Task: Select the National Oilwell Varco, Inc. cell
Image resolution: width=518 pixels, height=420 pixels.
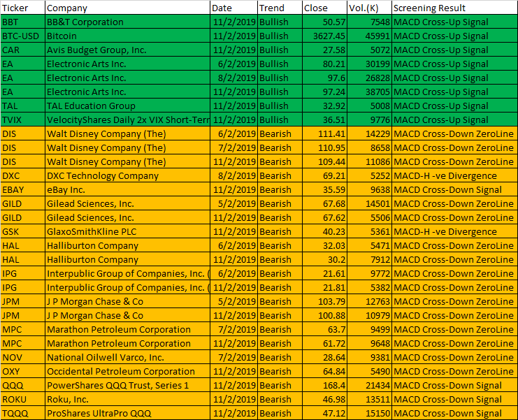Action: pyautogui.click(x=127, y=357)
